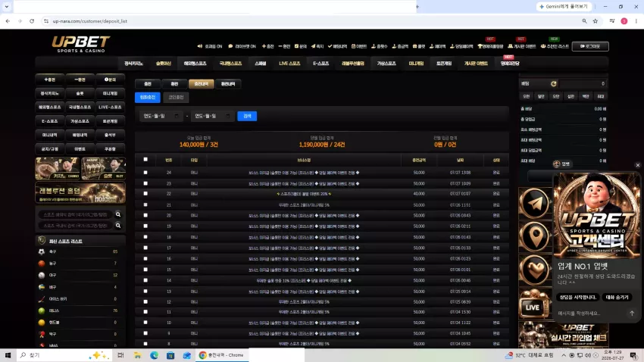
Task: Click the casino promo thumbnail in sidebar
Action: click(x=58, y=168)
